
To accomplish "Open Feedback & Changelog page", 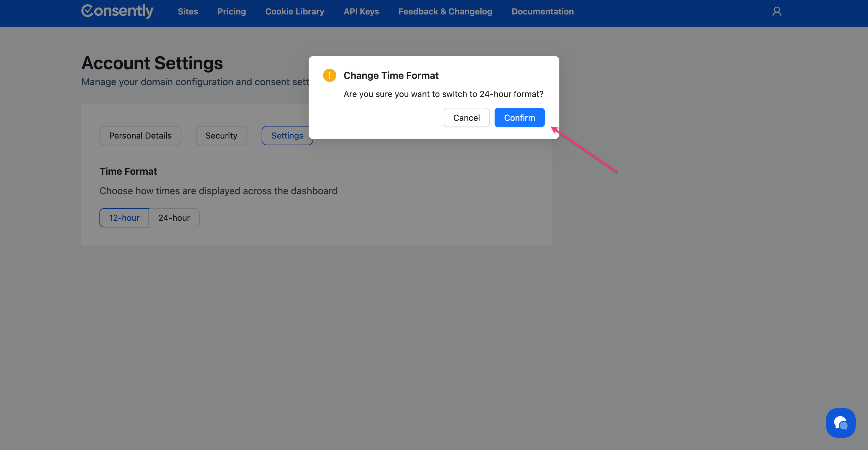I will click(445, 12).
